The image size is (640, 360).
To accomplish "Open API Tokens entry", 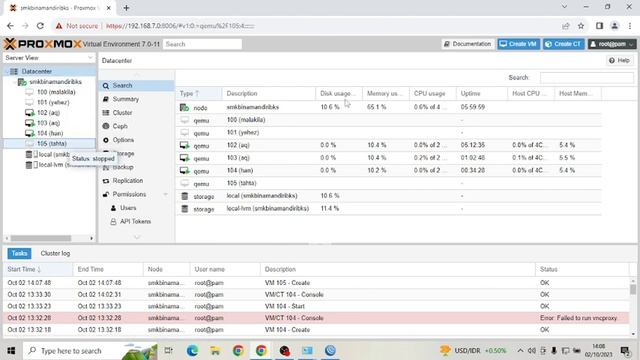I will pyautogui.click(x=135, y=221).
